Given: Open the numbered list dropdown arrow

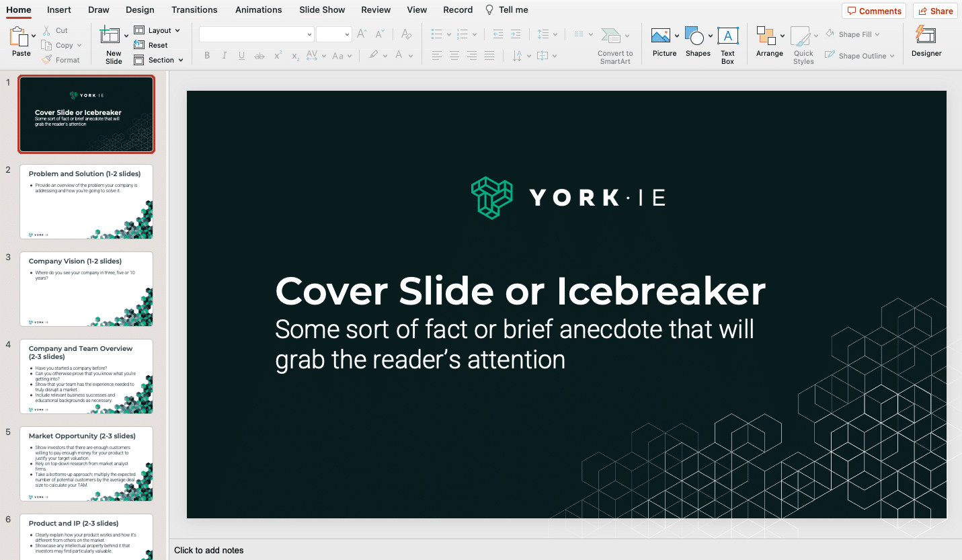Looking at the screenshot, I should click(475, 34).
